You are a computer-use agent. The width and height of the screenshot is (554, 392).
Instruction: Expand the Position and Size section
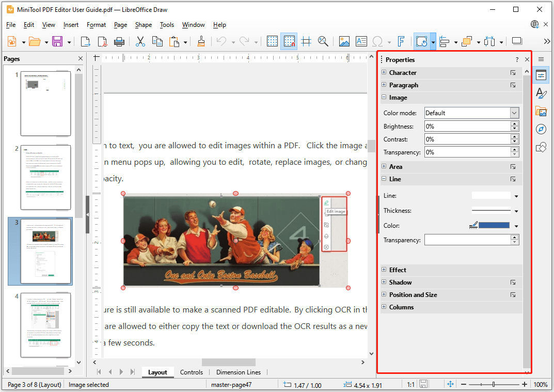(384, 294)
